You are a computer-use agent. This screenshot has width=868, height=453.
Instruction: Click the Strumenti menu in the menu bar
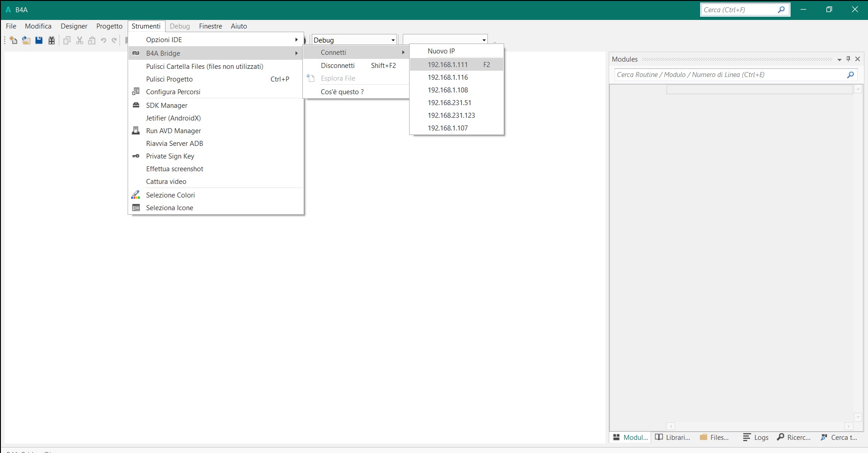point(146,26)
